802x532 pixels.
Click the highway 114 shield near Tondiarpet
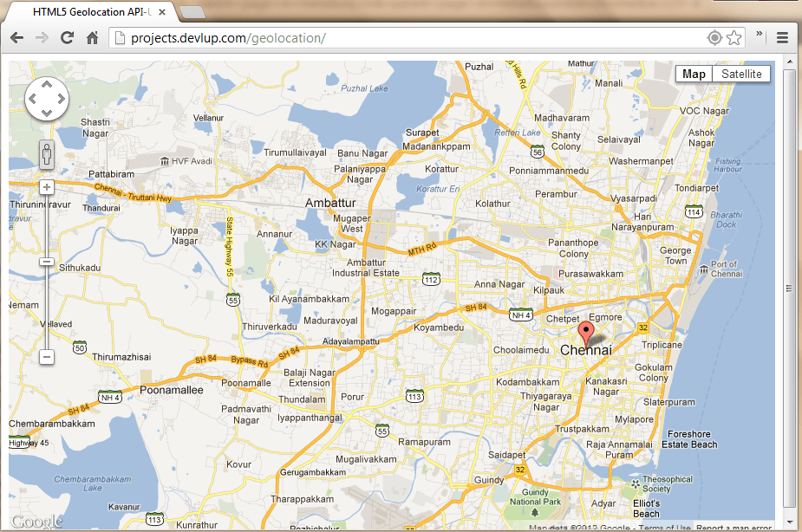pyautogui.click(x=694, y=211)
